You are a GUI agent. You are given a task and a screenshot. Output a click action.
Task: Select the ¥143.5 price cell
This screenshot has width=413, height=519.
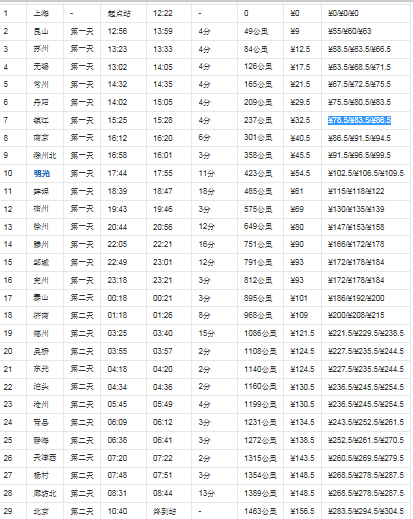[x=302, y=458]
